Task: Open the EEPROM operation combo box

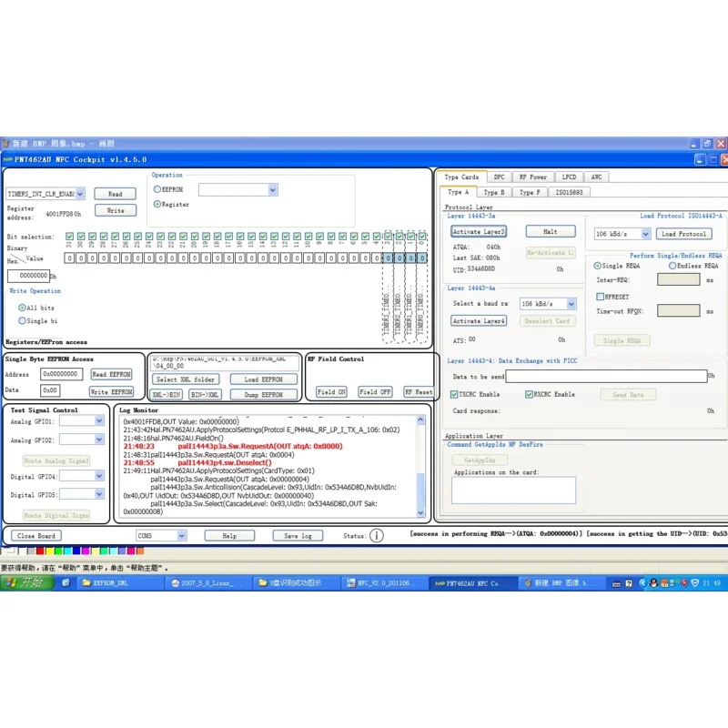Action: (272, 189)
